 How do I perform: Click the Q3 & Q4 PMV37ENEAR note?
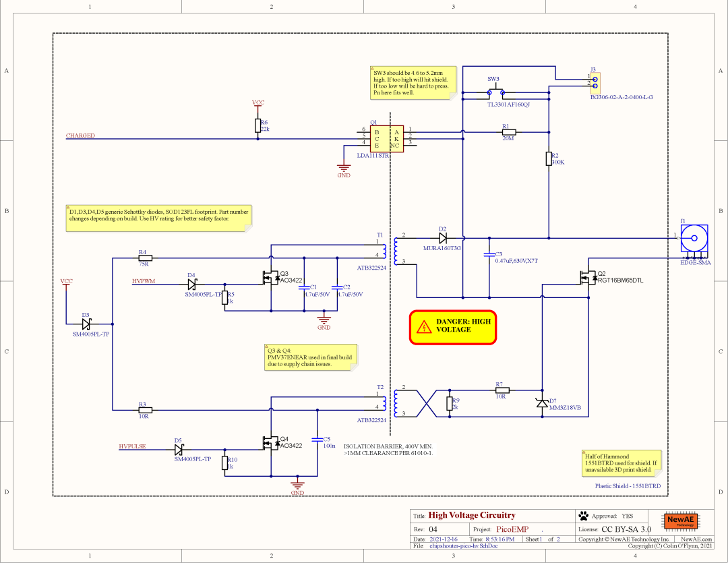tap(311, 357)
